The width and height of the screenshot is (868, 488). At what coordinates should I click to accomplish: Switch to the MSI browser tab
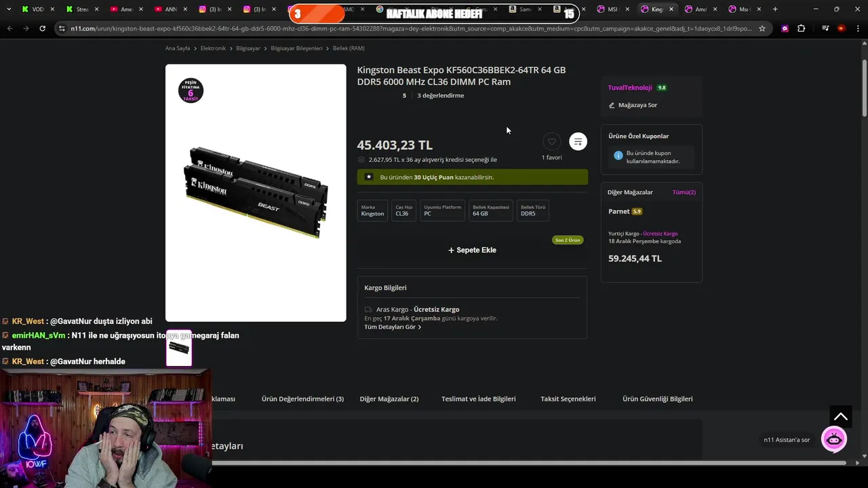point(612,9)
